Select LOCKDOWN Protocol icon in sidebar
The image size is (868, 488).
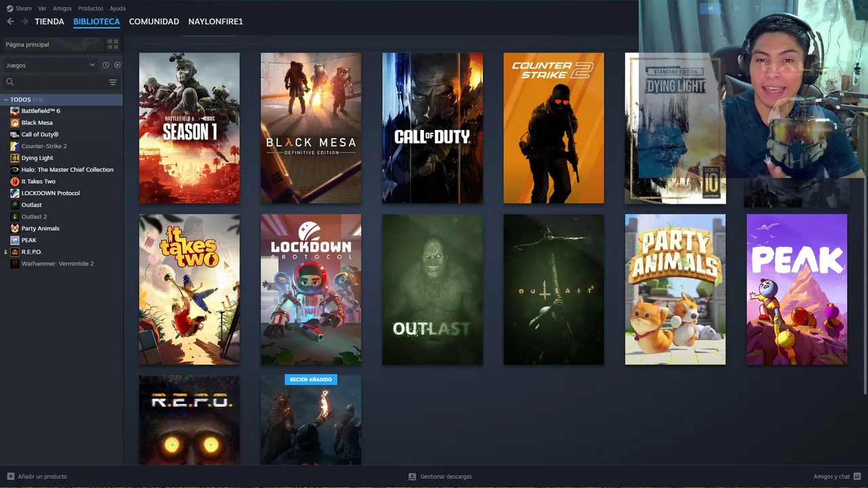click(x=15, y=193)
